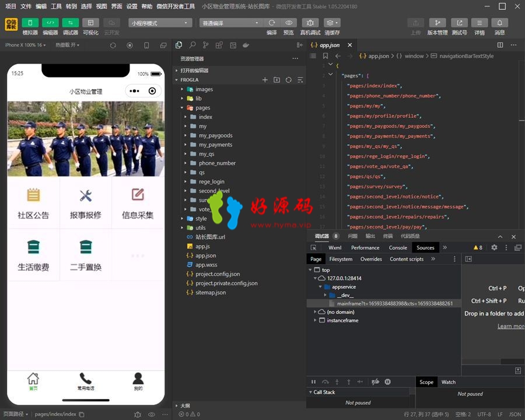Screen dimensions: 525x420
Task: Click the new folder icon
Action: 276,80
